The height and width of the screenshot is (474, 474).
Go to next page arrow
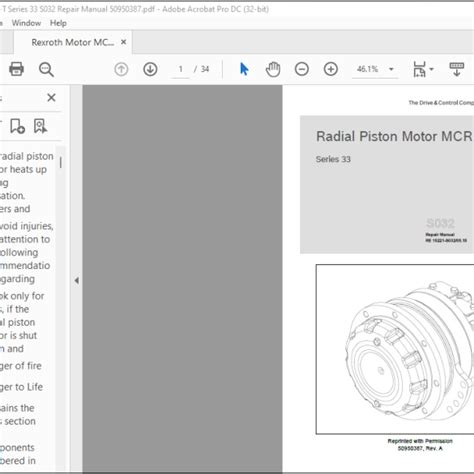click(x=150, y=69)
